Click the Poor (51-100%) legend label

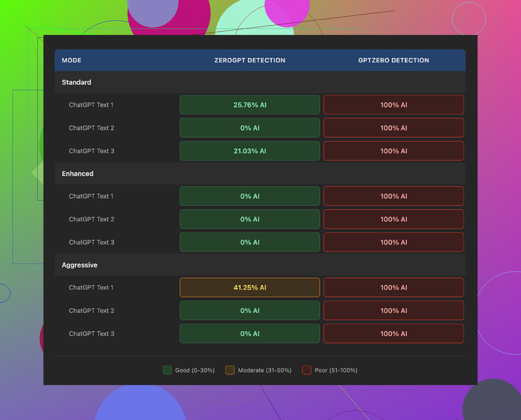pos(336,370)
